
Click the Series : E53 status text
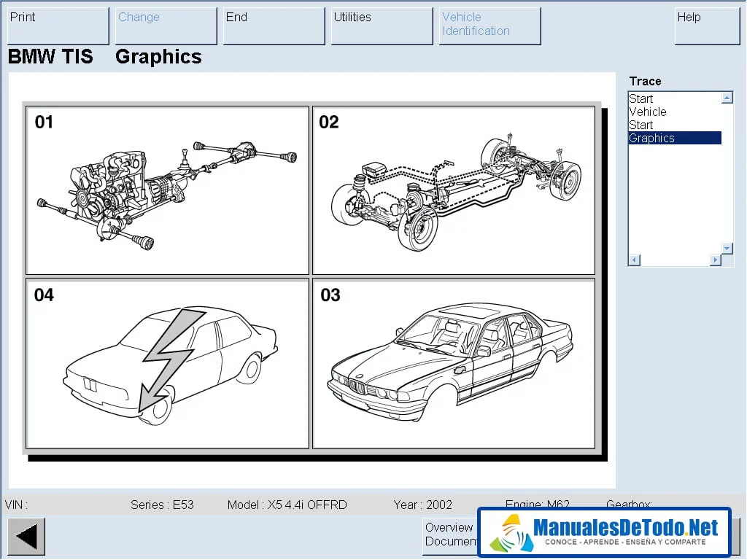[162, 505]
